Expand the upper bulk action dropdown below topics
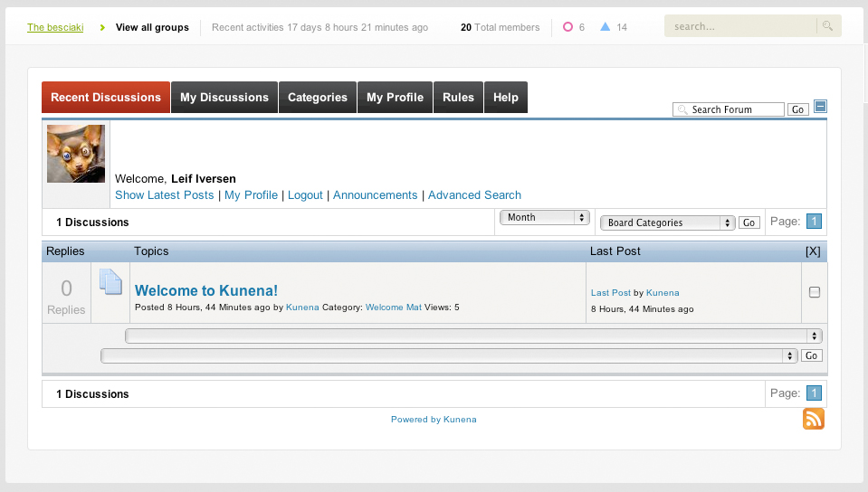Image resolution: width=868 pixels, height=492 pixels. (473, 336)
